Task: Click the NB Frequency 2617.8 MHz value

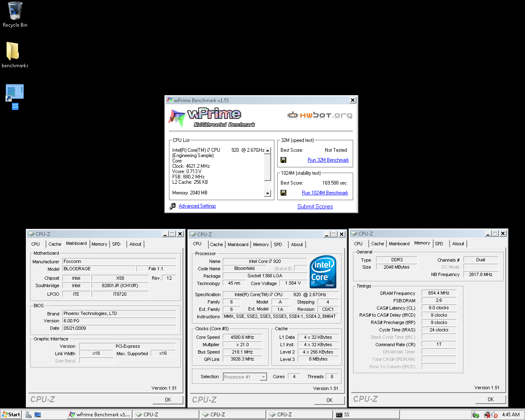Action: click(x=481, y=274)
